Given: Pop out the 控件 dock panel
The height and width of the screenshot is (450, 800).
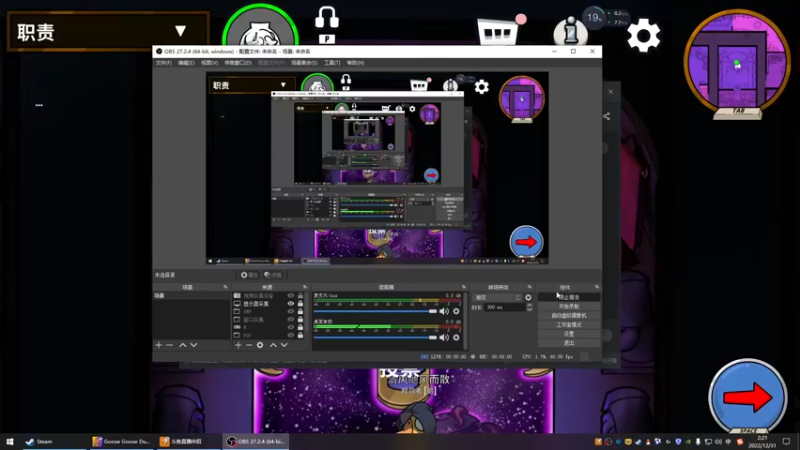Looking at the screenshot, I should [x=597, y=287].
